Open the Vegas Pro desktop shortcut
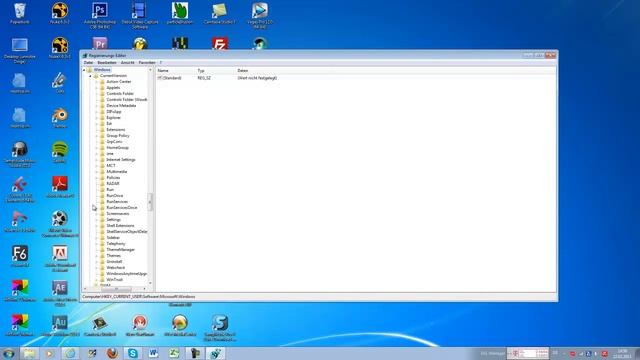Screen dimensions: 640x360 tap(260, 15)
